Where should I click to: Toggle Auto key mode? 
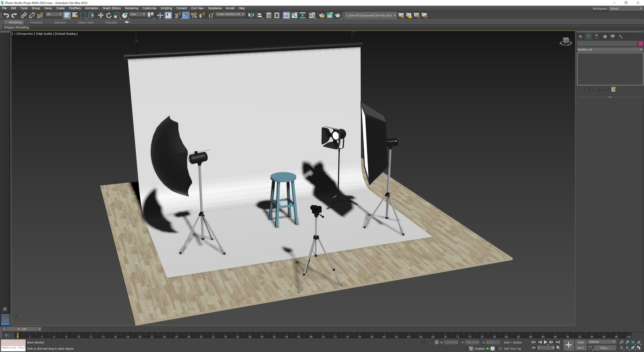click(581, 342)
